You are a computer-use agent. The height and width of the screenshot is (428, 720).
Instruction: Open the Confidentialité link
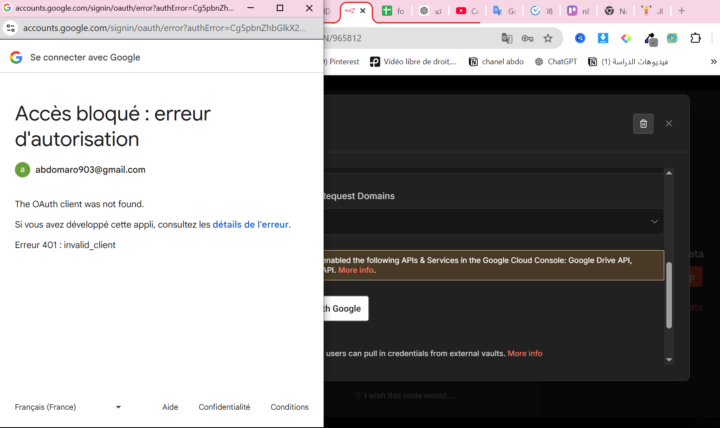coord(224,407)
